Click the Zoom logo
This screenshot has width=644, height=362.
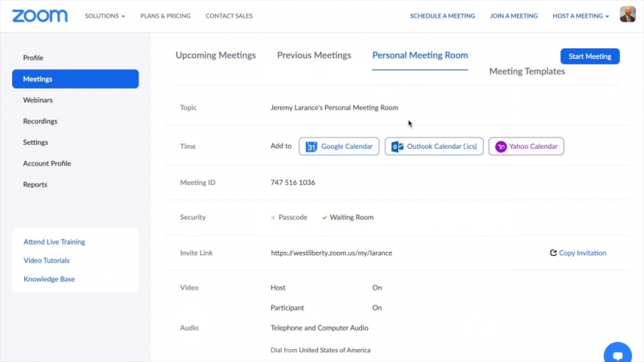[39, 15]
